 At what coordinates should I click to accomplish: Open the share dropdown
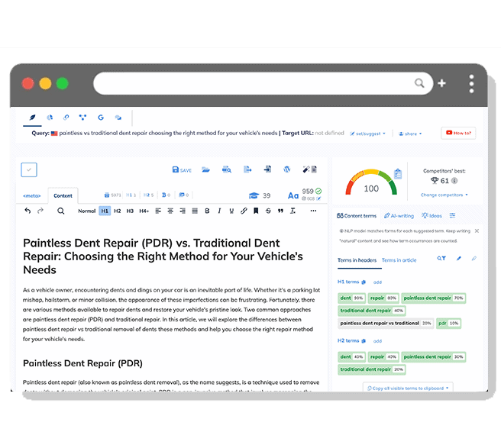coord(410,134)
